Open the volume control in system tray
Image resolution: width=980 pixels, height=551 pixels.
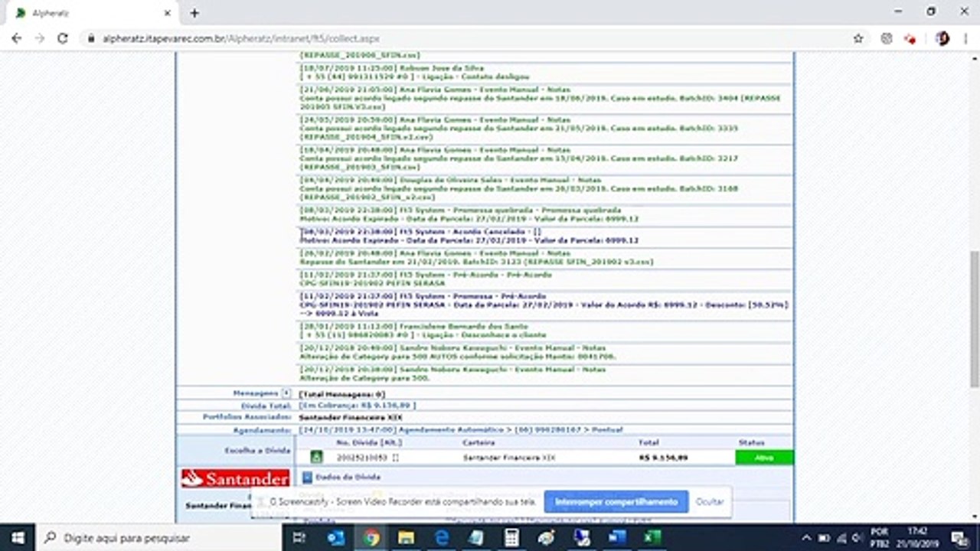tap(857, 538)
